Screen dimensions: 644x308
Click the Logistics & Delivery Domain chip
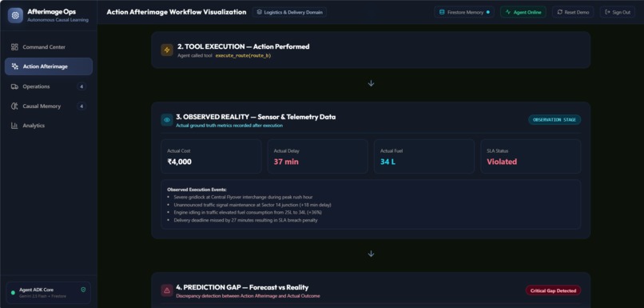pos(289,12)
